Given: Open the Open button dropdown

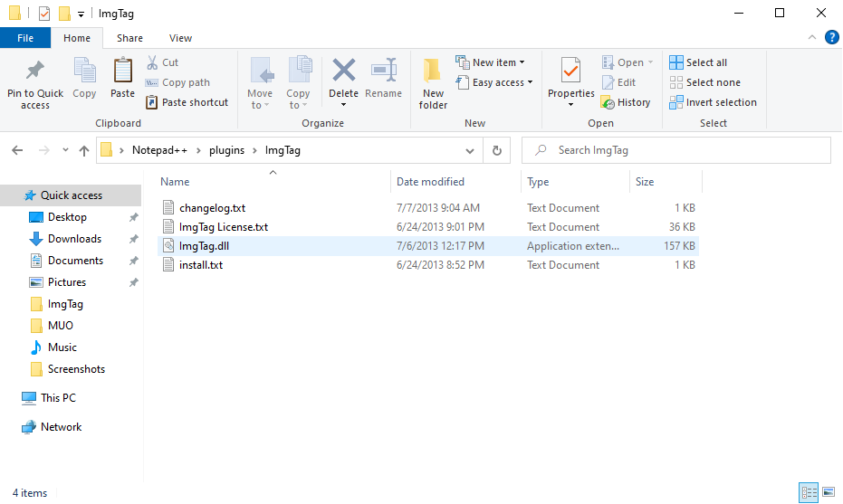Looking at the screenshot, I should pos(650,62).
